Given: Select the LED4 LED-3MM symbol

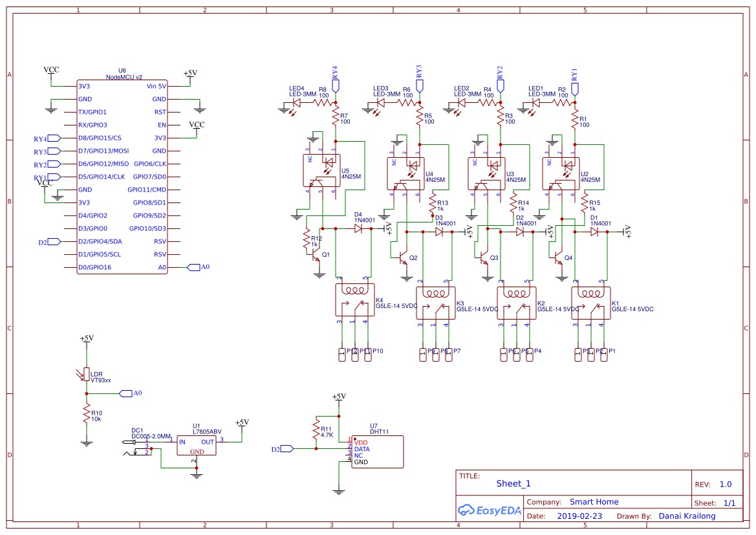Looking at the screenshot, I should (x=297, y=102).
